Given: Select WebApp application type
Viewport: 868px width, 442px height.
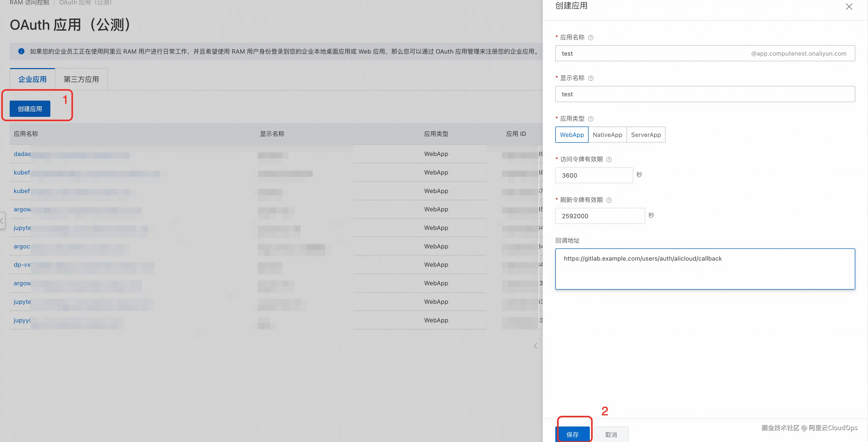Looking at the screenshot, I should pos(572,135).
